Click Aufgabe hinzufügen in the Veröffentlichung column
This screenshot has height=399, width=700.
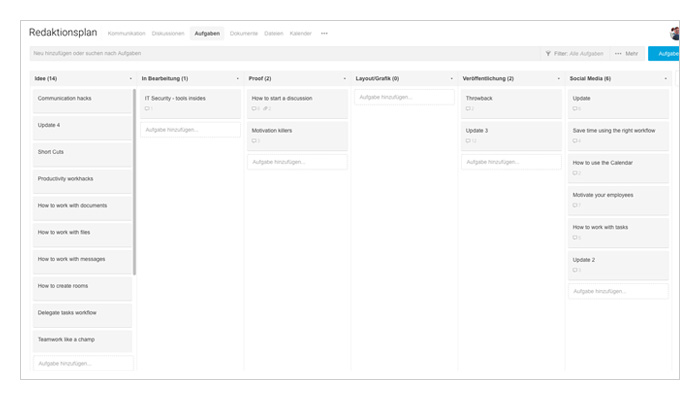point(511,162)
